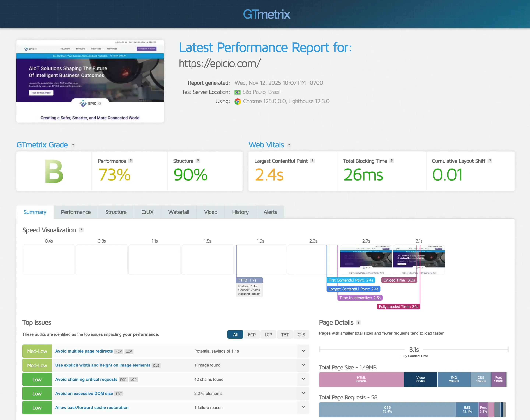
Task: Open the Avoid an excessive DOM size audit
Action: point(84,393)
